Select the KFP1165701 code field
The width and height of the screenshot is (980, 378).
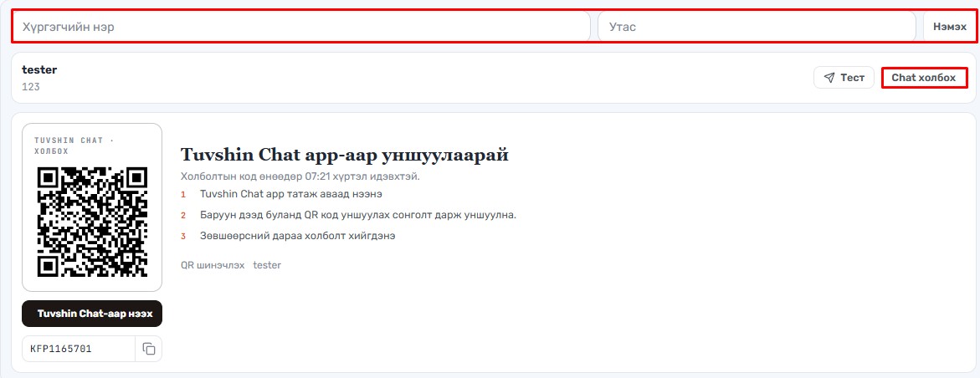pos(79,349)
